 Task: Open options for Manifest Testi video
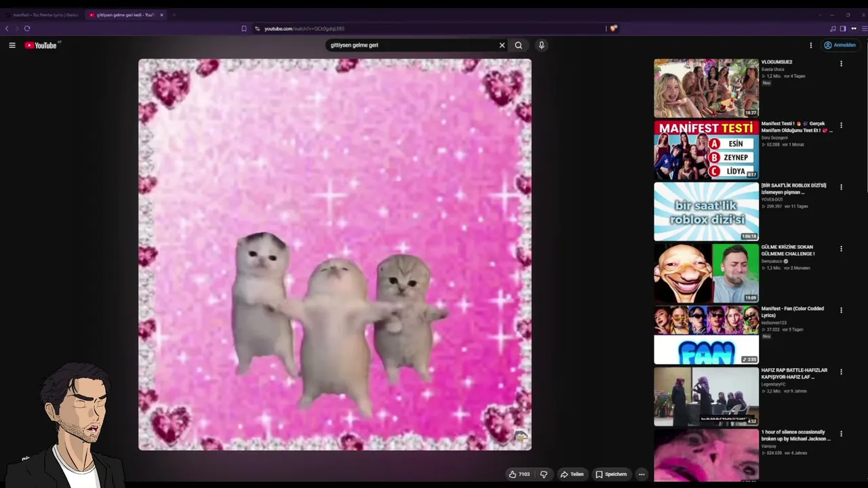coord(841,125)
